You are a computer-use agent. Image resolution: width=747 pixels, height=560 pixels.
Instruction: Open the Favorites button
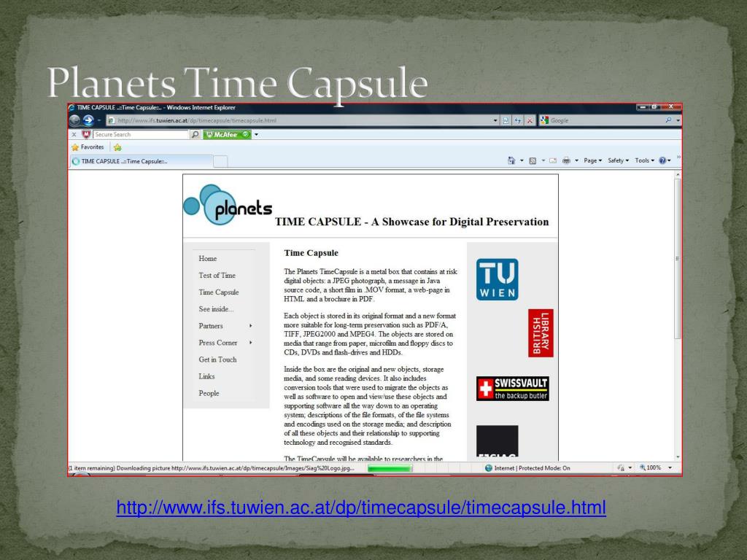(88, 147)
